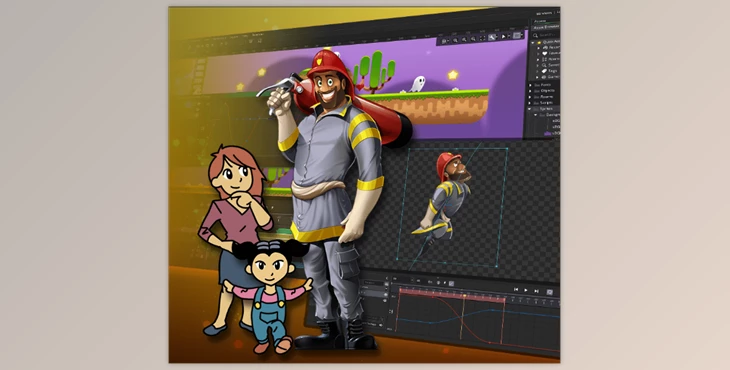Click the play arrow icon in room toolbar

point(503,36)
